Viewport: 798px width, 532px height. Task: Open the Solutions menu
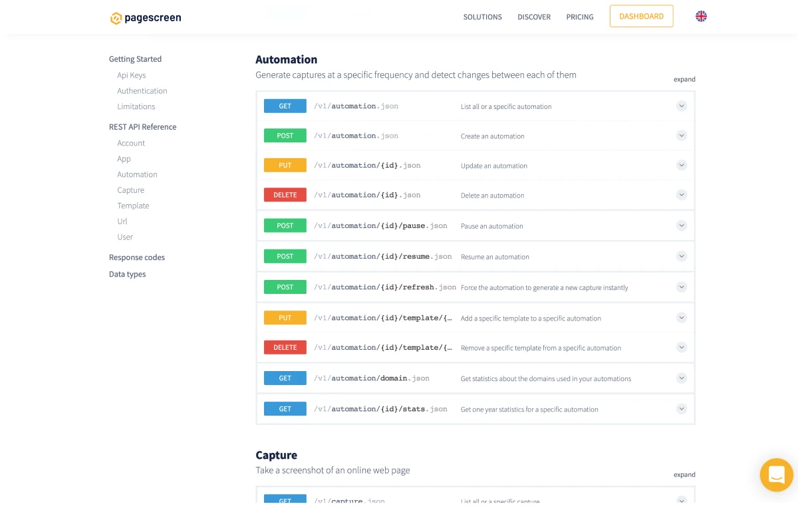(482, 17)
